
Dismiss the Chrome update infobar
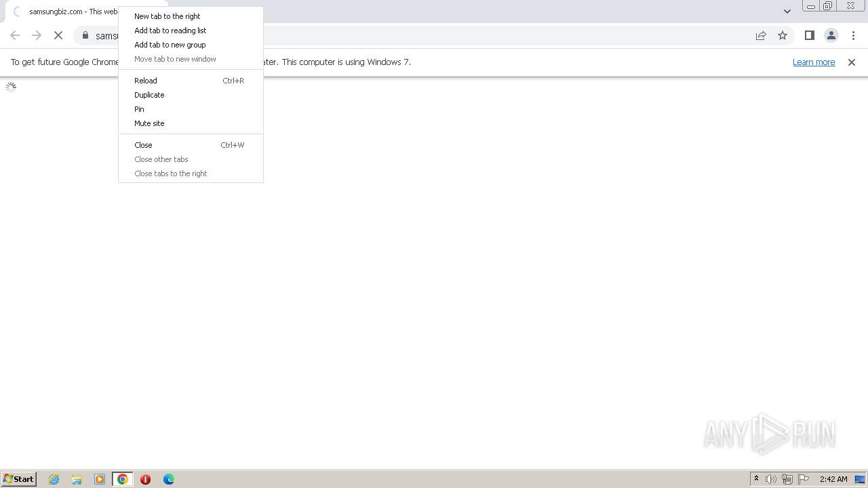point(852,62)
